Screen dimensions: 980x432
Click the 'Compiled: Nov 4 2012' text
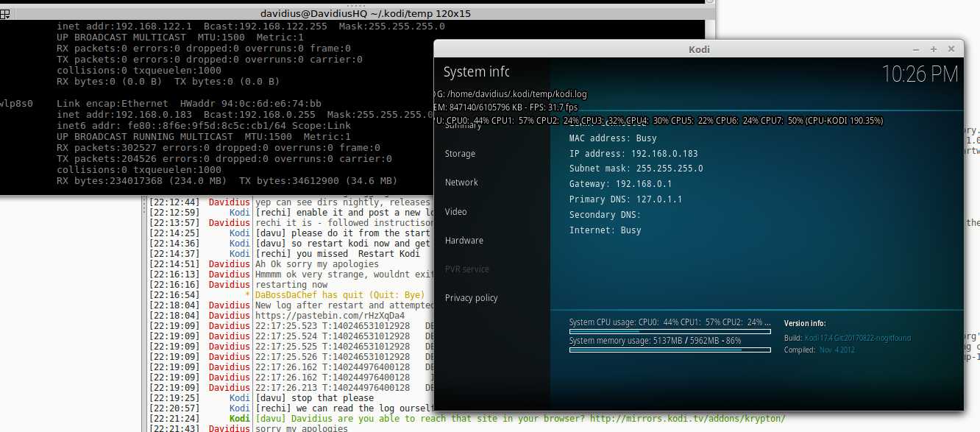(x=820, y=350)
